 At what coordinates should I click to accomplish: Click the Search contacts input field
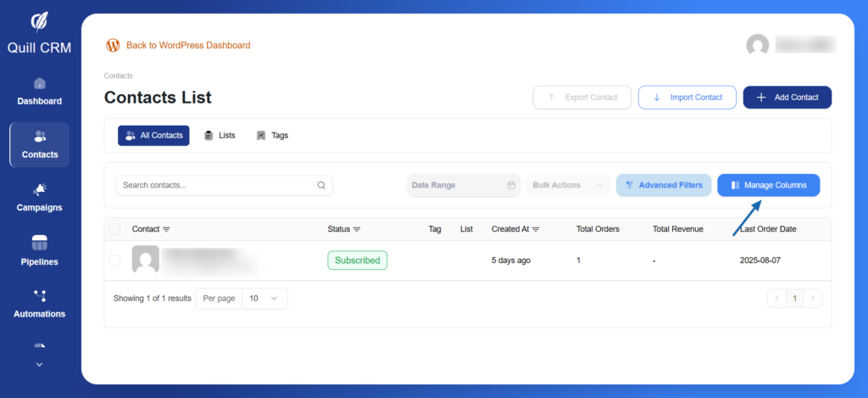pyautogui.click(x=216, y=185)
